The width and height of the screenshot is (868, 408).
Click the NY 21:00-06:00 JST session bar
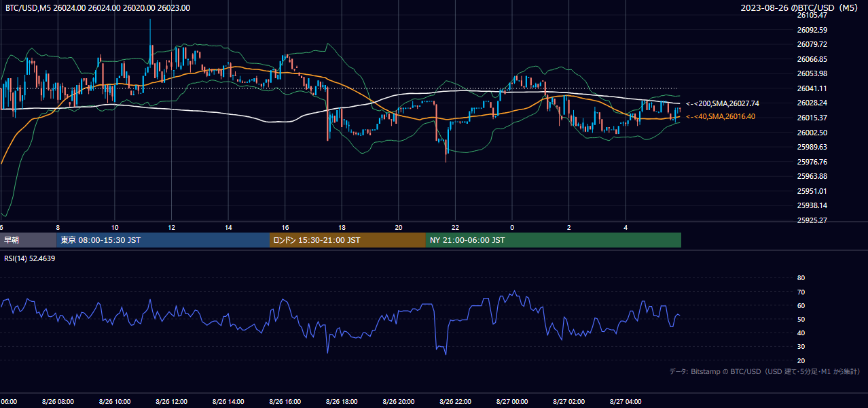click(554, 240)
